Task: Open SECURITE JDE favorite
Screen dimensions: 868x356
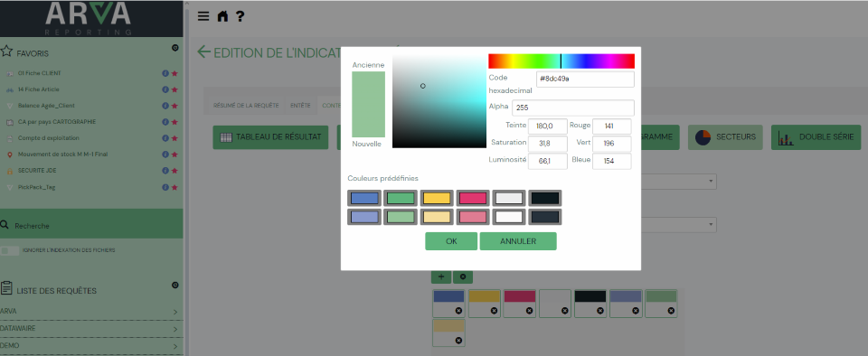Action: tap(37, 171)
